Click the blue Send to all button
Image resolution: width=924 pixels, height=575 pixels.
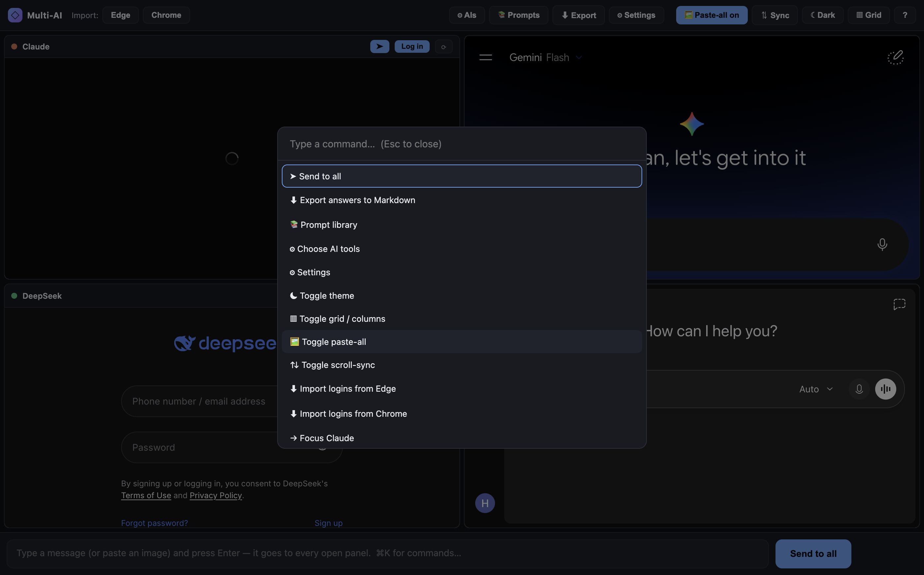coord(813,554)
